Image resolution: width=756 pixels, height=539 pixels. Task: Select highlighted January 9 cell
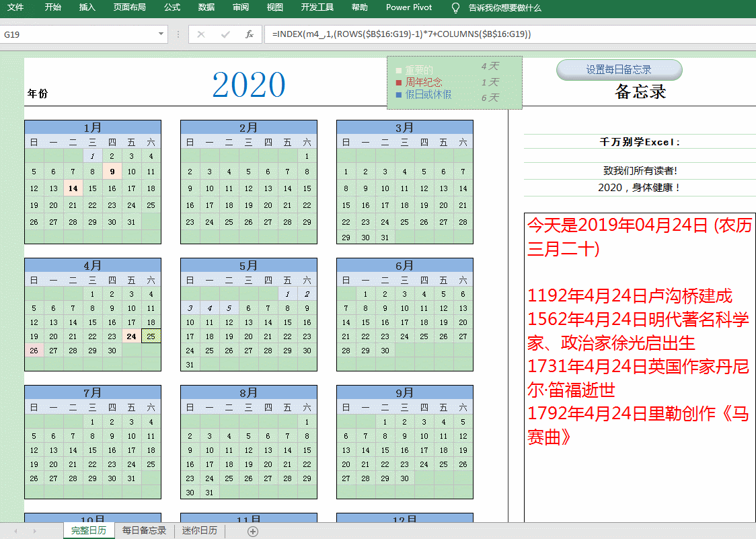pos(112,172)
